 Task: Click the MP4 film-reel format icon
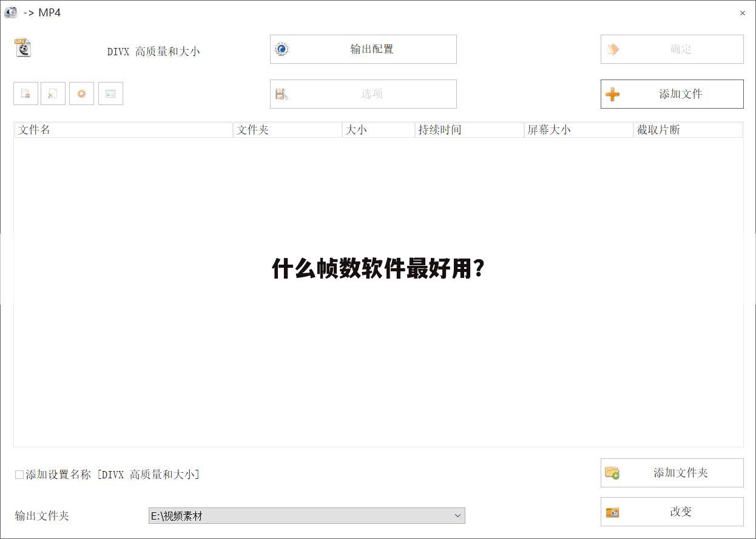(23, 47)
